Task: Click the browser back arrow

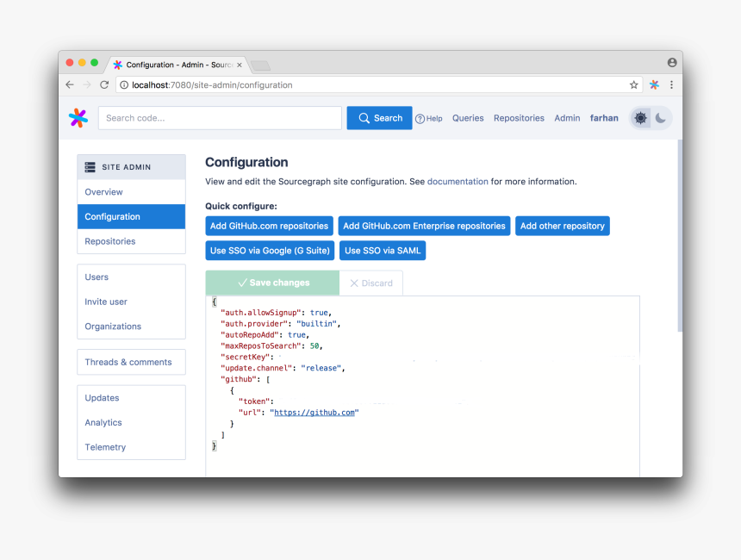Action: (70, 85)
